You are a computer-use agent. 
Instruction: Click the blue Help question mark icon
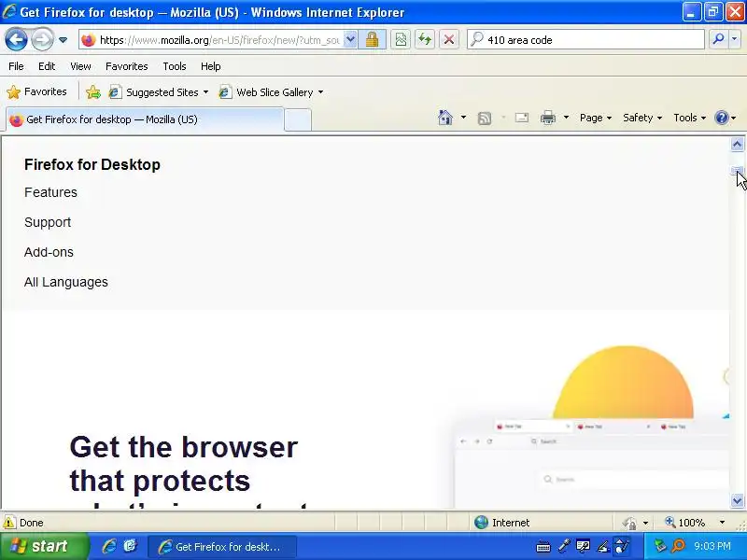pos(722,118)
